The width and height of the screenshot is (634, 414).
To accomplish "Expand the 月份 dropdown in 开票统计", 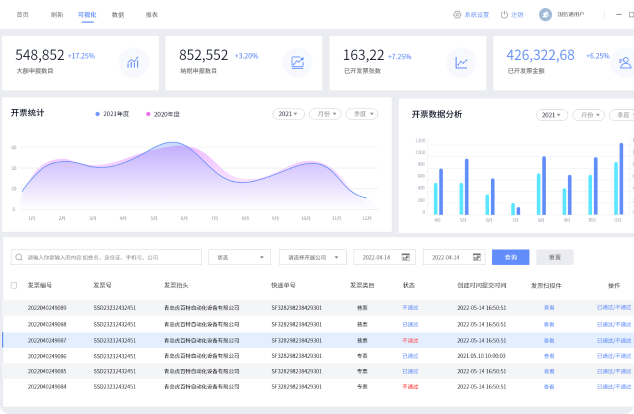I will 324,114.
